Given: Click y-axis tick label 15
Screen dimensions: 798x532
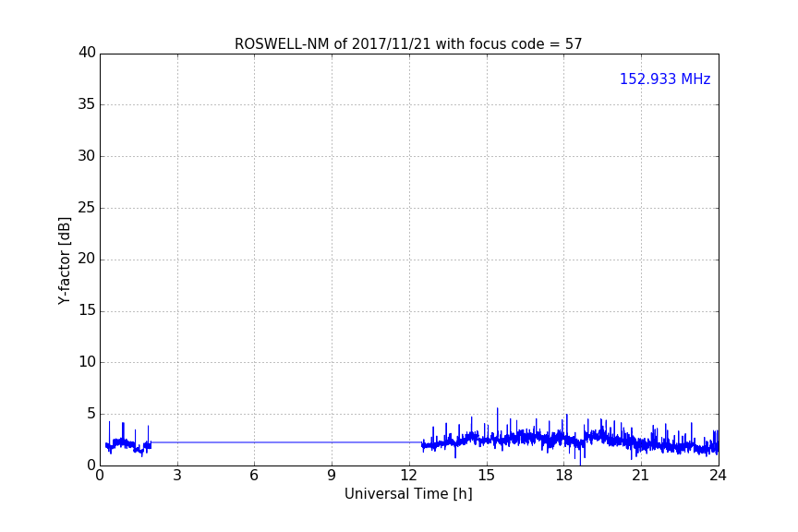Looking at the screenshot, I should (x=87, y=310).
